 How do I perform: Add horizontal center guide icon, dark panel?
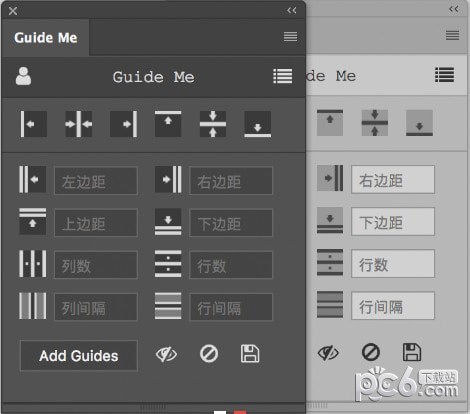coord(213,124)
